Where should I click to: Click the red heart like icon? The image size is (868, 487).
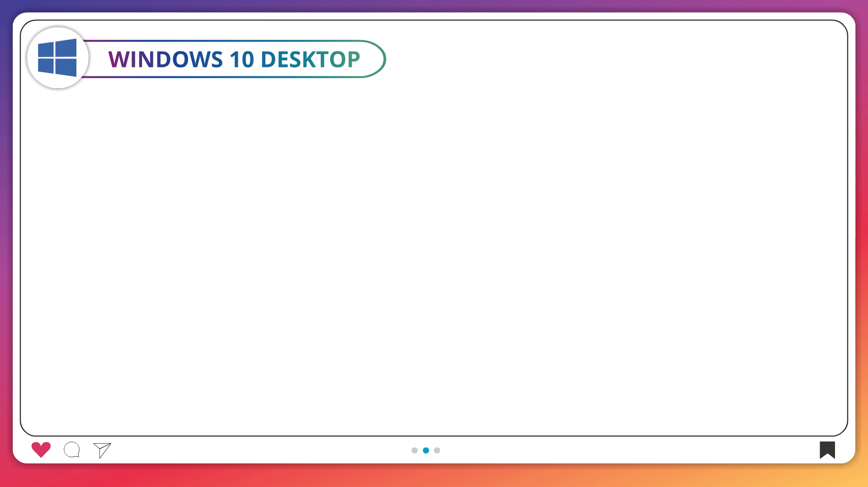41,450
